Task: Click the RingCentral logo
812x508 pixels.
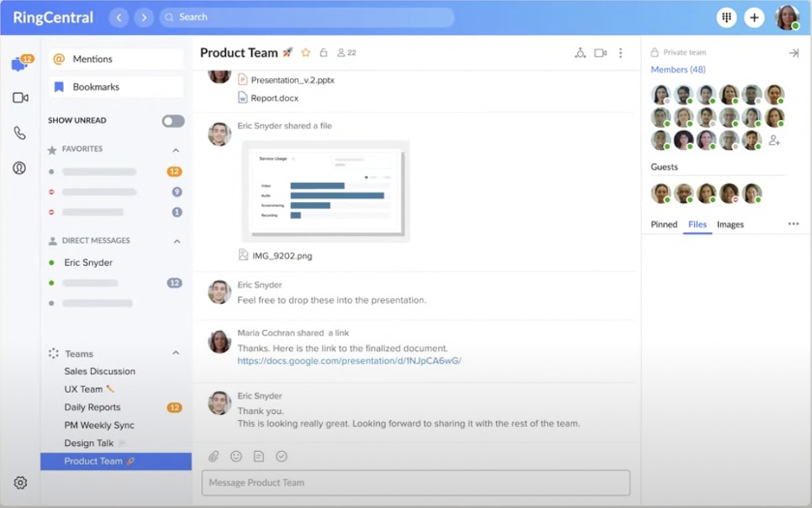Action: pos(53,17)
